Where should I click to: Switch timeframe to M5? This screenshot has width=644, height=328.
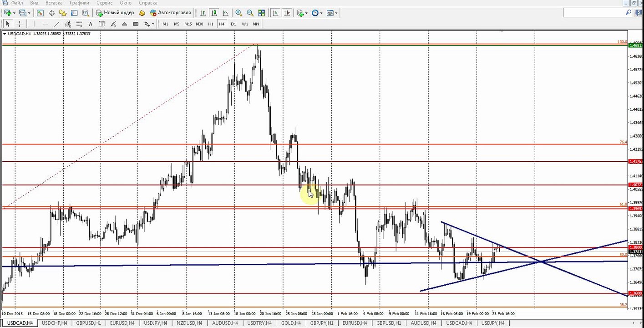(177, 24)
